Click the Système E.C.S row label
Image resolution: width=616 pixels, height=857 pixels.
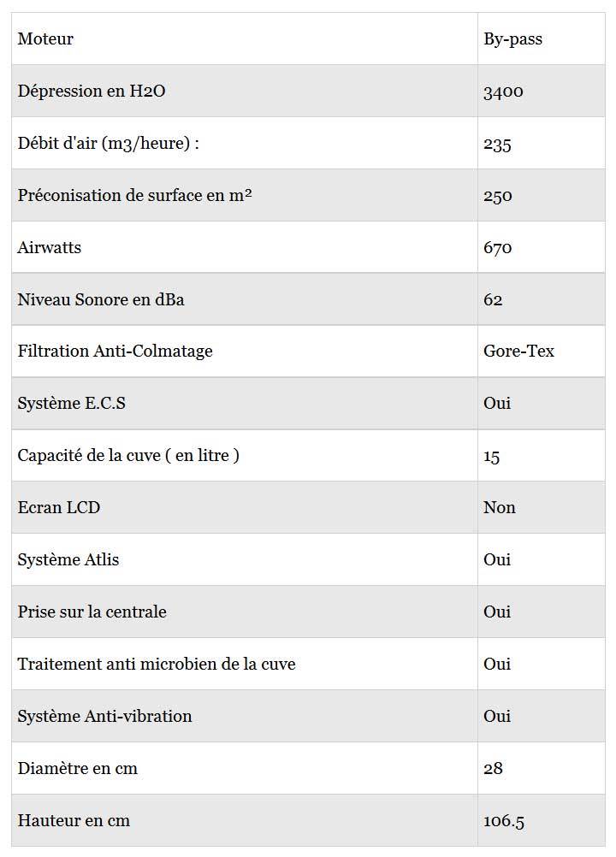(72, 404)
